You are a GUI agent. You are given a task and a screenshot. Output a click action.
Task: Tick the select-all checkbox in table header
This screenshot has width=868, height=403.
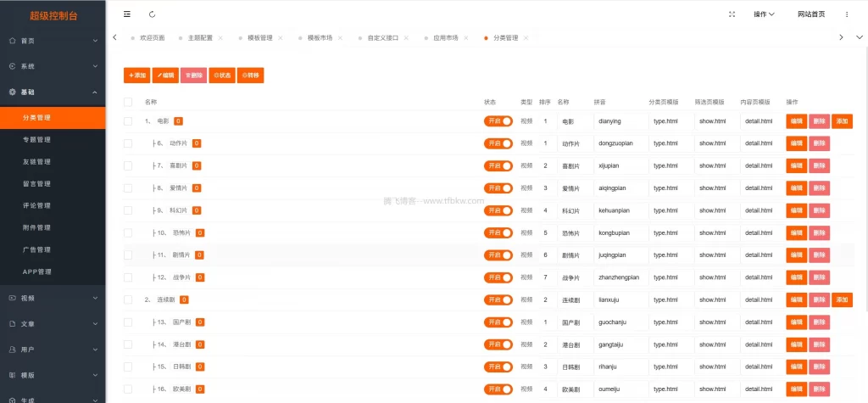pos(128,102)
